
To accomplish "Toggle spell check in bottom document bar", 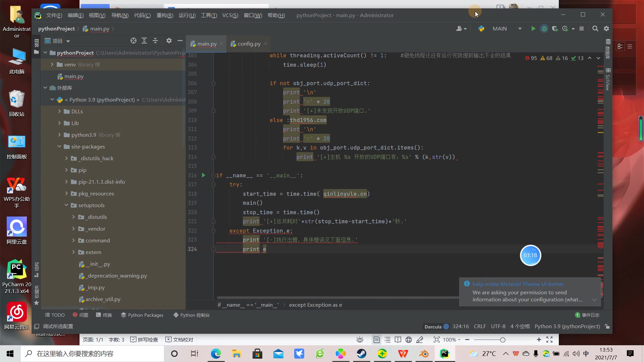I will [144, 340].
